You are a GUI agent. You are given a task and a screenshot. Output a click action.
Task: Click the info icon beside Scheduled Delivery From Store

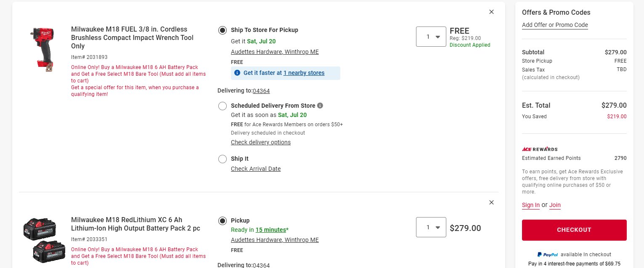pyautogui.click(x=320, y=106)
